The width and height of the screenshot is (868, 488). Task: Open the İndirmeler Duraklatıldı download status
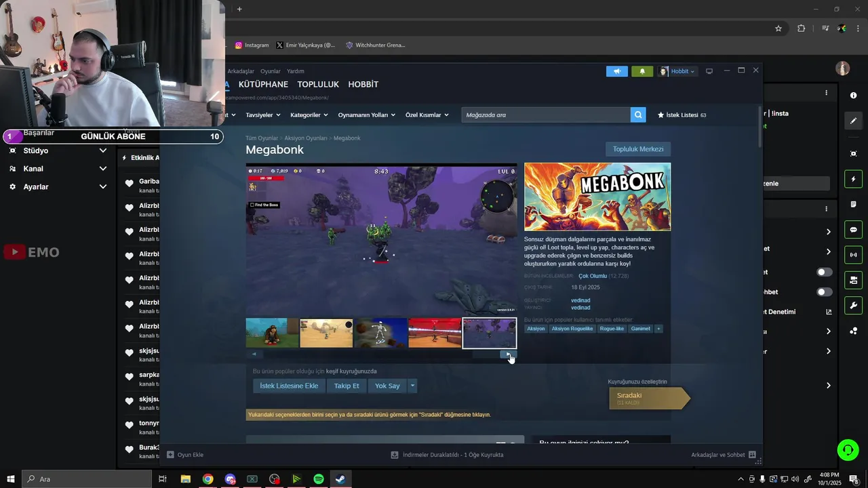point(447,455)
